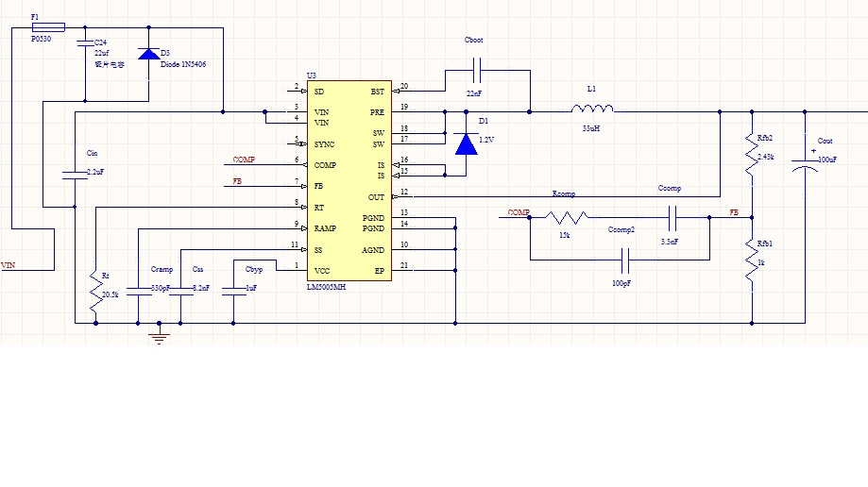The image size is (868, 487).
Task: Click the OUT pin label on U3
Action: pos(377,197)
